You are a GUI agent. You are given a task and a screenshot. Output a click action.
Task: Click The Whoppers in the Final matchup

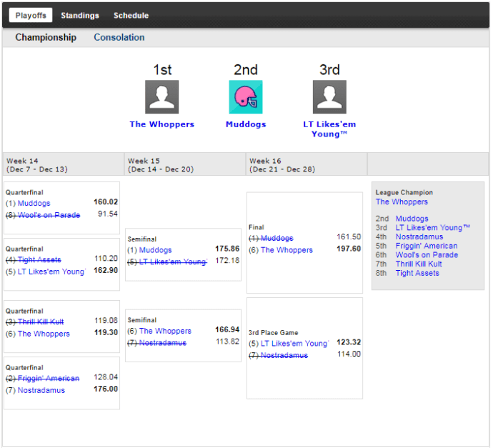[x=287, y=250]
